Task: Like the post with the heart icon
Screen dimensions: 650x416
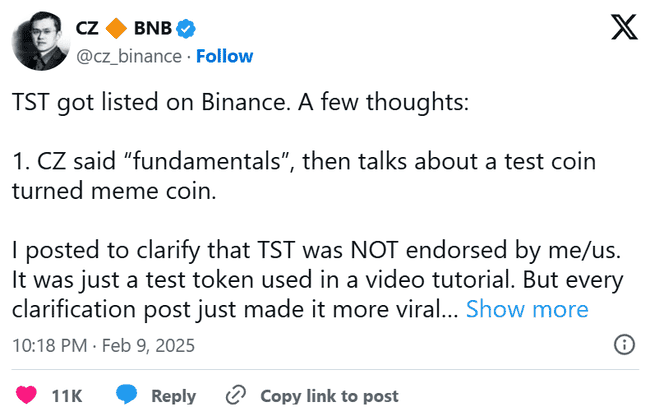Action: (x=27, y=396)
